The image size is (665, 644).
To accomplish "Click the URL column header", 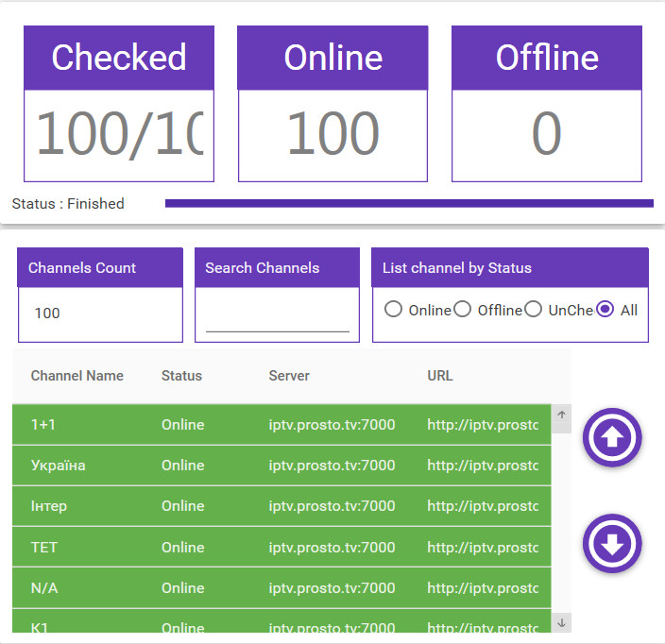I will tap(440, 376).
